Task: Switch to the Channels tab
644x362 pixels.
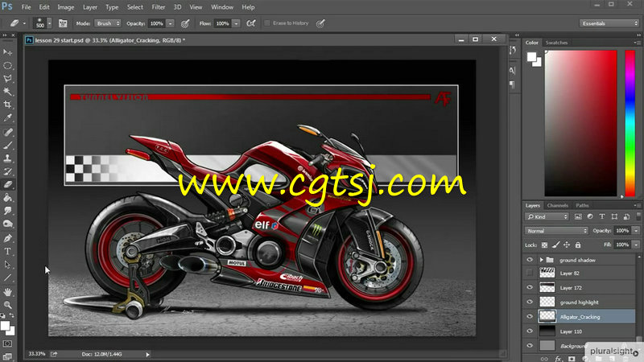Action: [557, 205]
